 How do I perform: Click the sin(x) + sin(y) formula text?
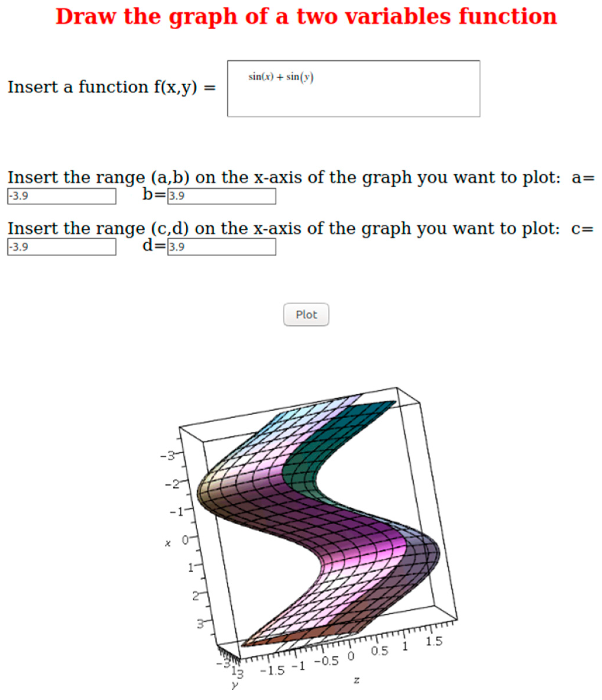coord(281,77)
